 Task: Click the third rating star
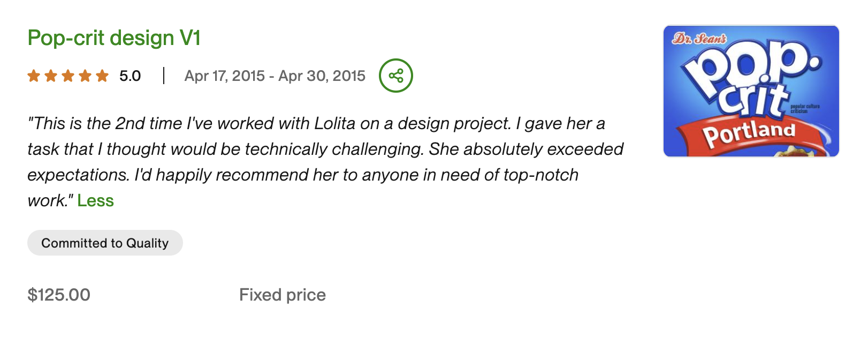click(68, 76)
